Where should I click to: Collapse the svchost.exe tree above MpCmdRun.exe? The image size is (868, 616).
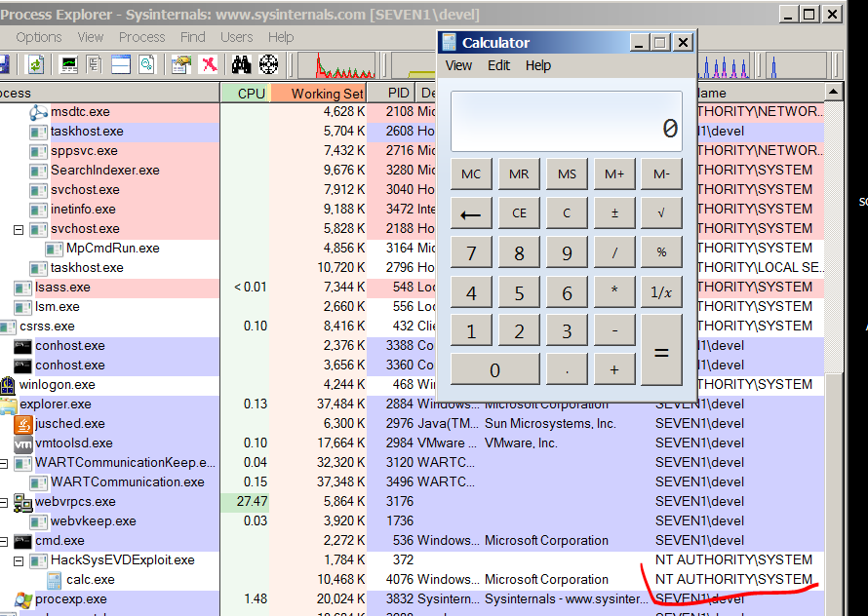(x=18, y=229)
